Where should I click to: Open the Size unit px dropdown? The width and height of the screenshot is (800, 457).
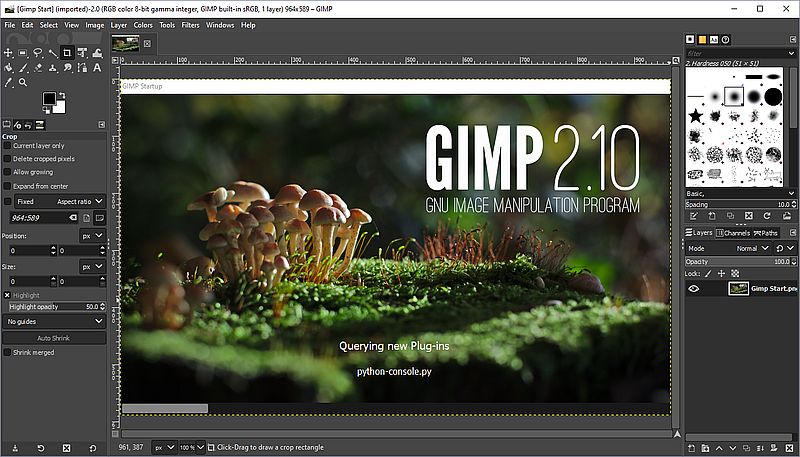(92, 266)
